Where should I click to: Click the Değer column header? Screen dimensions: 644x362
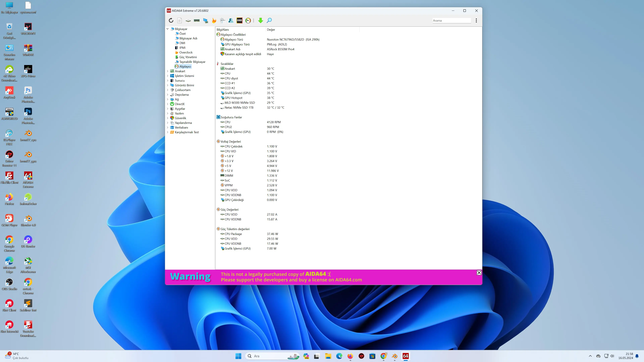point(312,29)
